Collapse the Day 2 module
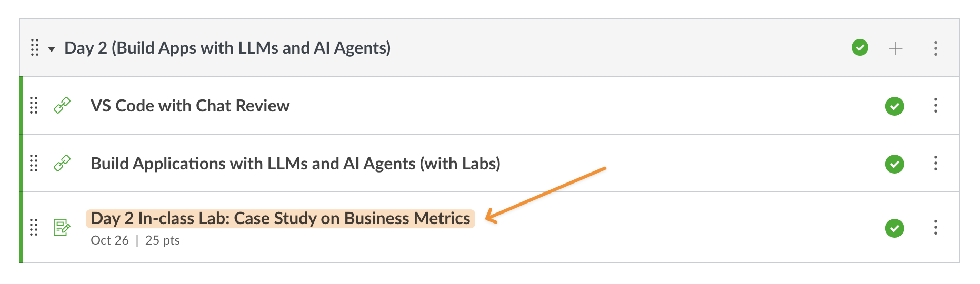Image resolution: width=980 pixels, height=284 pixels. (52, 49)
